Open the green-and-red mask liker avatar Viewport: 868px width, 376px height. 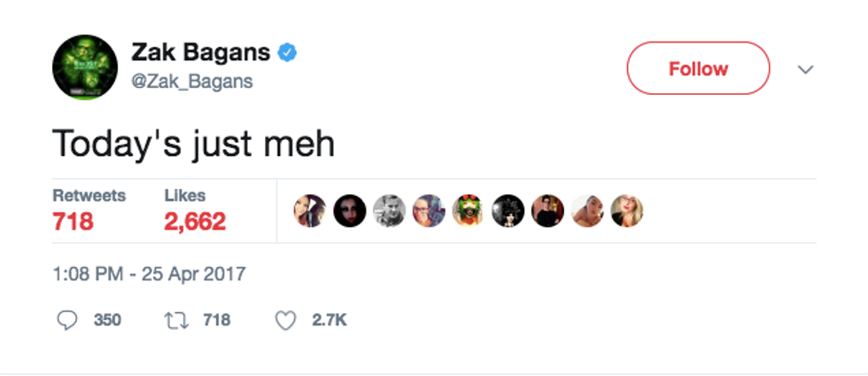click(468, 211)
